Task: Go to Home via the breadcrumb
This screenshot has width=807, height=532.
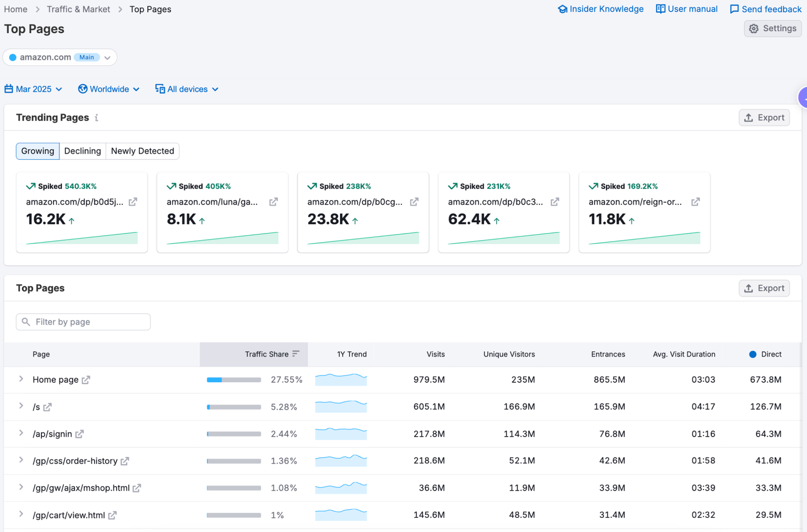Action: pyautogui.click(x=16, y=9)
